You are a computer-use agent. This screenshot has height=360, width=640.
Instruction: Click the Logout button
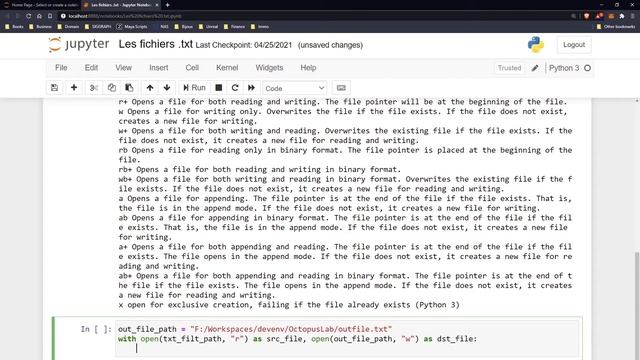pos(574,45)
